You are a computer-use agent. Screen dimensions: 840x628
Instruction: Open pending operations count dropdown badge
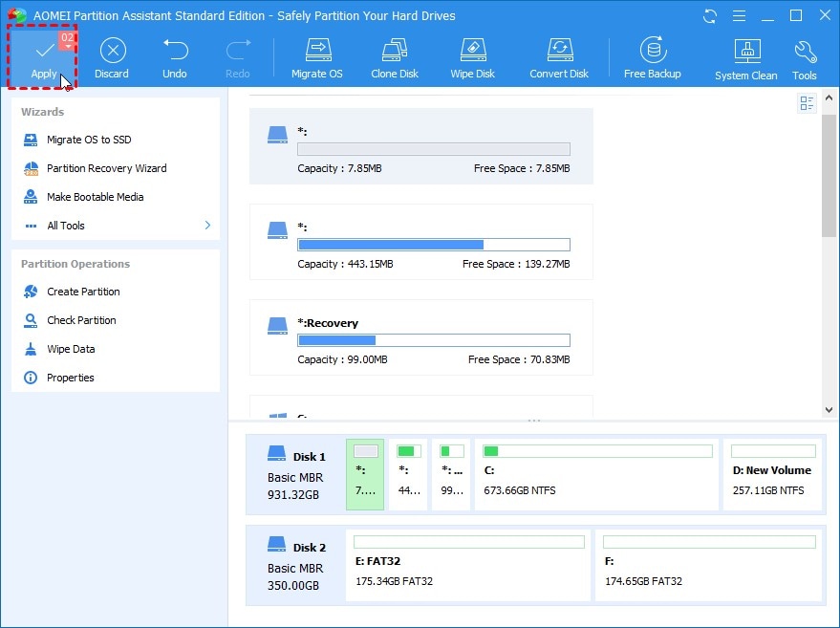pyautogui.click(x=67, y=39)
